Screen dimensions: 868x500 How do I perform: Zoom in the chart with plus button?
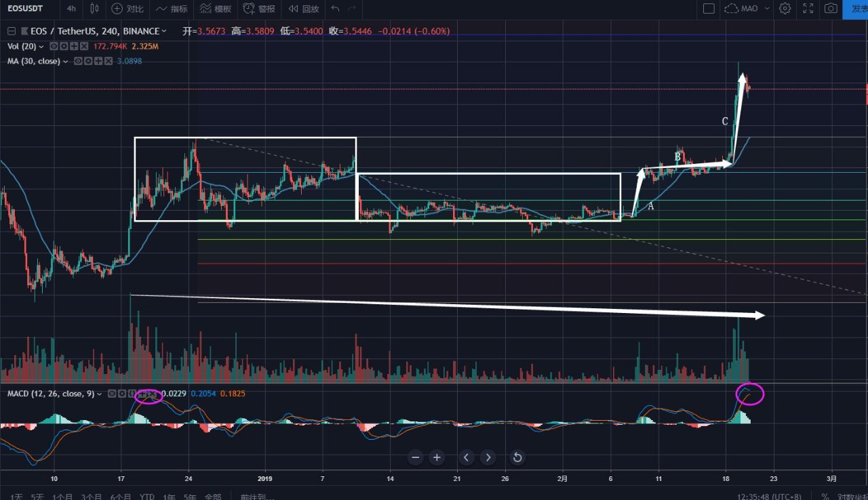coord(437,457)
